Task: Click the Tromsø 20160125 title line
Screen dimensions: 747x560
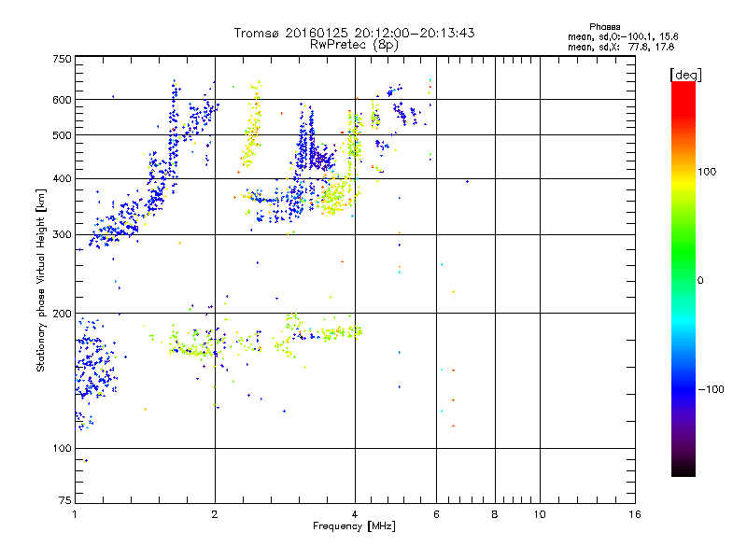Action: 354,33
